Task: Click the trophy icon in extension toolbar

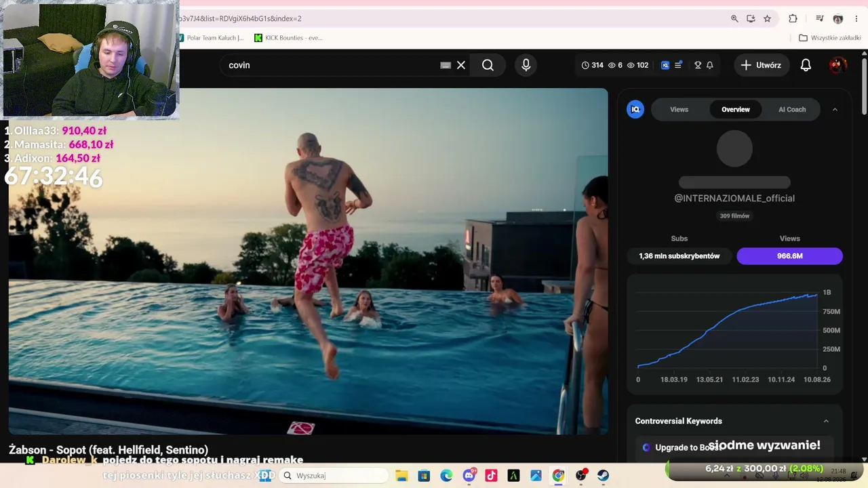Action: pos(698,65)
